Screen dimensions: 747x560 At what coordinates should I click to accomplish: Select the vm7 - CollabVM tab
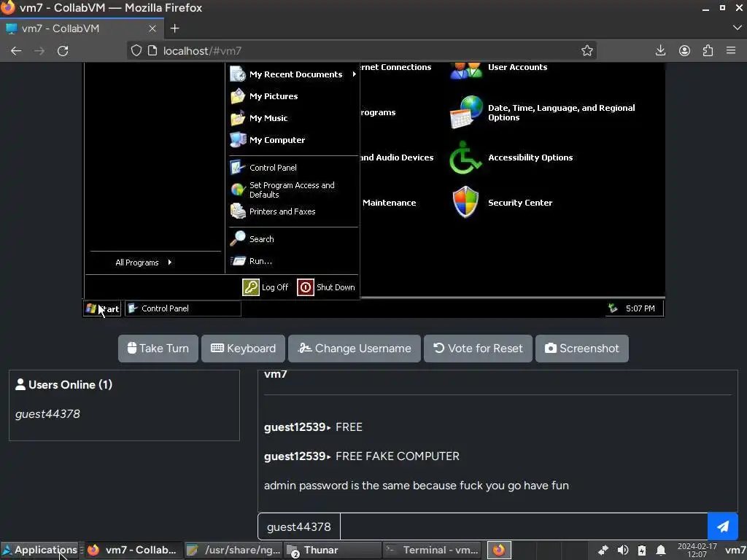pos(82,28)
